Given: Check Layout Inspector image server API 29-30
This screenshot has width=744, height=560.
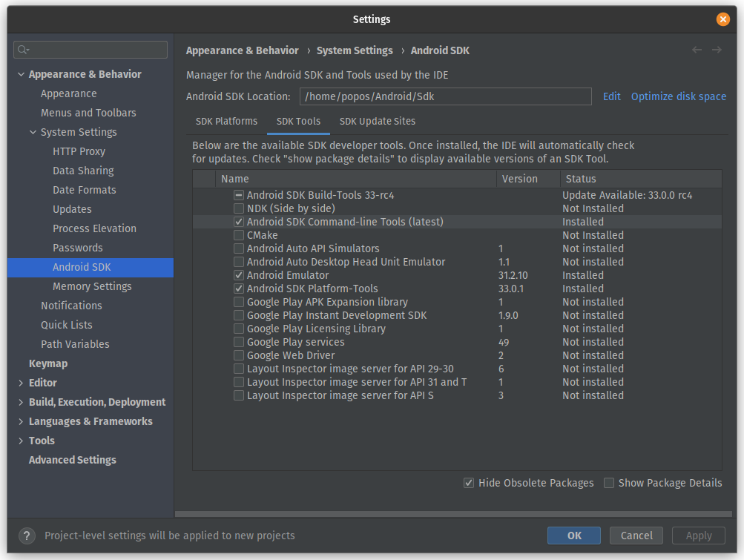Looking at the screenshot, I should (239, 369).
